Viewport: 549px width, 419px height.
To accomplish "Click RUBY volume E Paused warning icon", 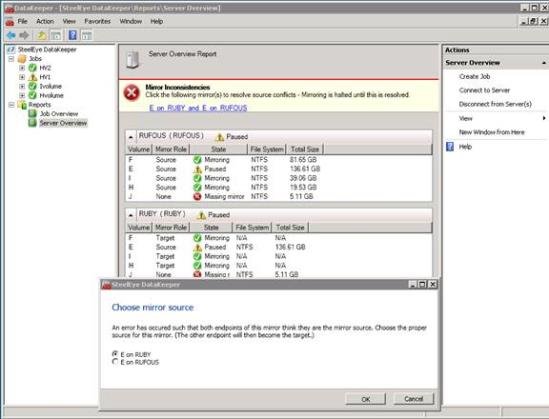I will click(x=197, y=247).
